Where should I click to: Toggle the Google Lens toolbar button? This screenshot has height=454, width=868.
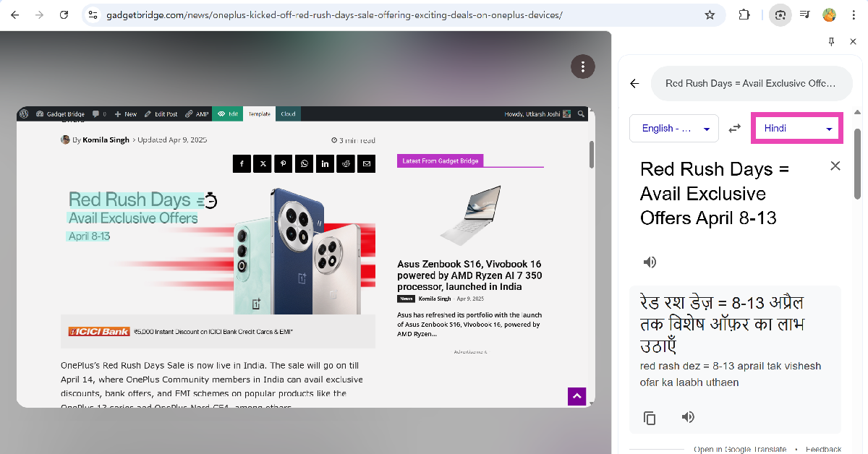(x=780, y=14)
